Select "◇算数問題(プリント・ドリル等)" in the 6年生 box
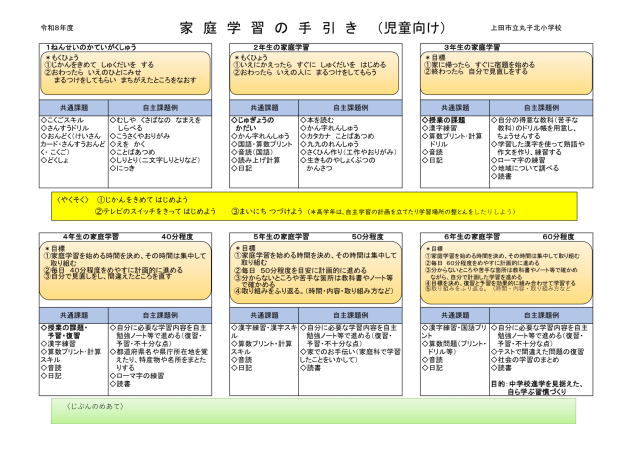Viewport: 640px width, 452px height. click(454, 347)
